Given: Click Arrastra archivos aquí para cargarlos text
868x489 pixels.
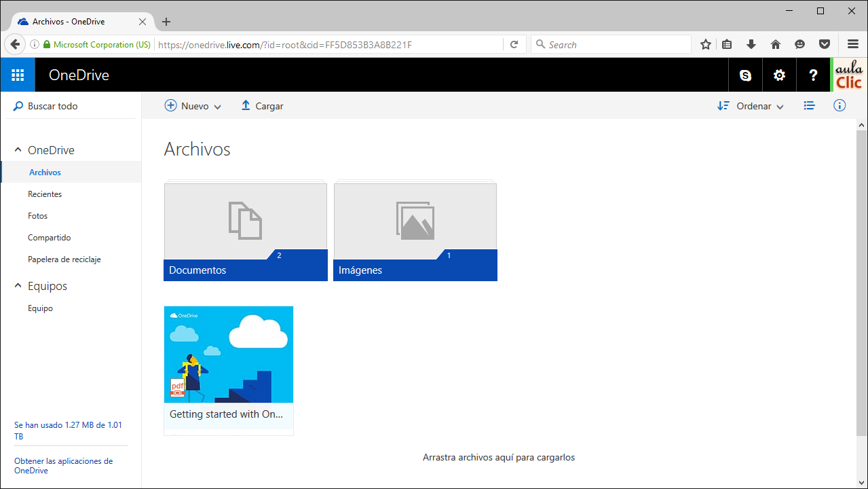Looking at the screenshot, I should 499,458.
